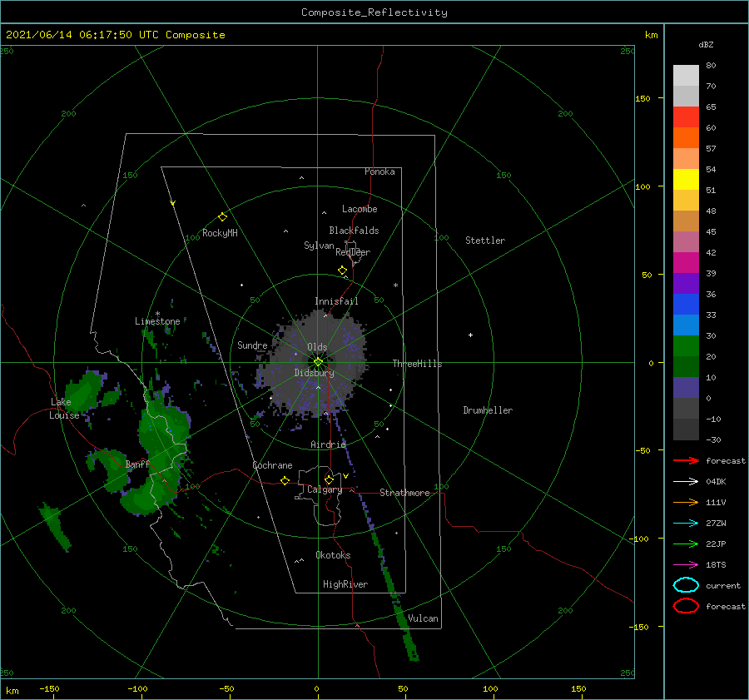Click the white plus marker north of Drumheller
This screenshot has height=700, width=749.
(470, 335)
